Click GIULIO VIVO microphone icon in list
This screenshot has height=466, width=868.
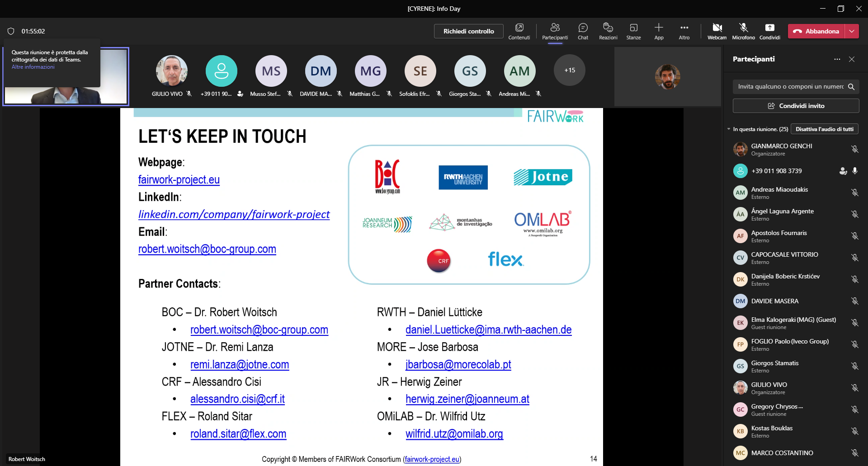tap(854, 388)
